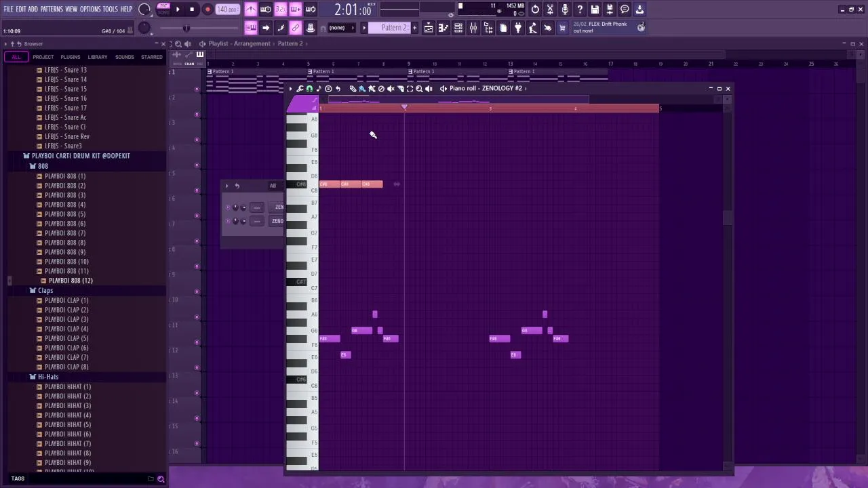Viewport: 868px width, 488px height.
Task: Toggle loop recording button
Action: pyautogui.click(x=310, y=9)
